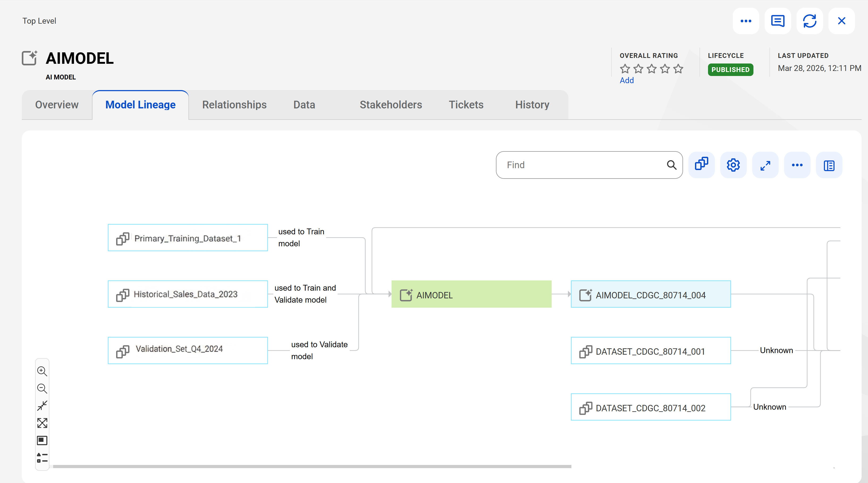
Task: Click the AI model icon beside AIMODEL title
Action: click(x=30, y=58)
